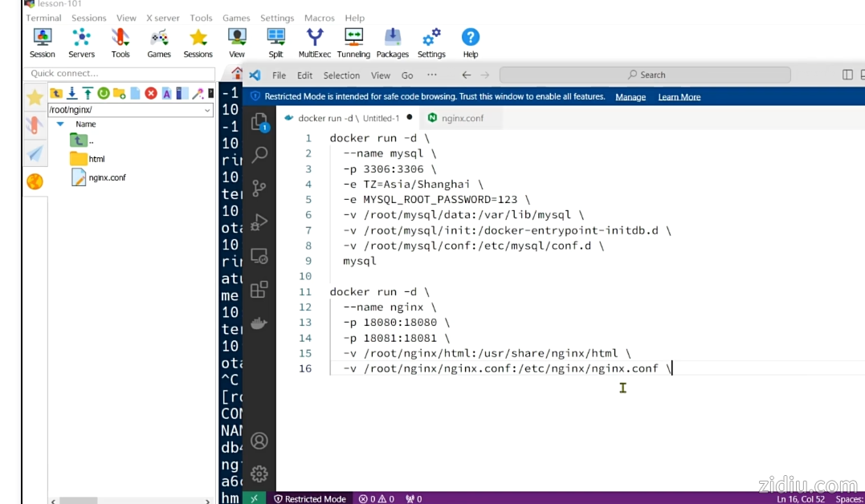Click the Manage link in the banner
865x504 pixels.
pyautogui.click(x=630, y=97)
